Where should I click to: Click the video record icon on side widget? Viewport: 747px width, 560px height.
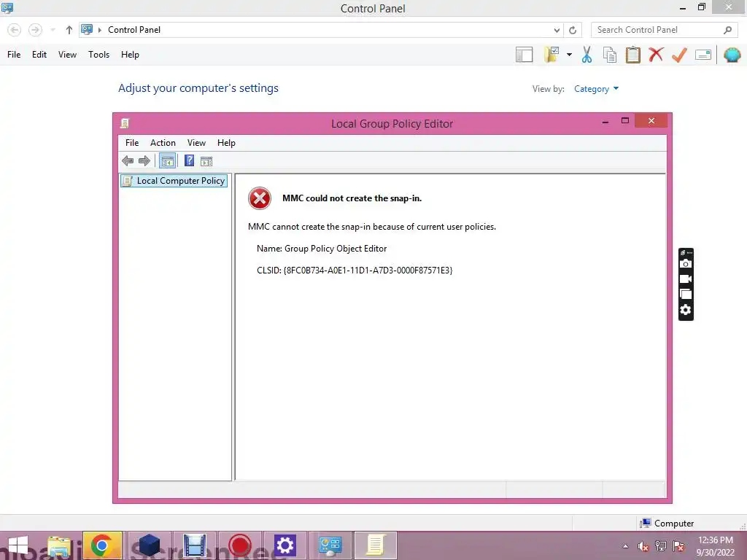[x=686, y=279]
